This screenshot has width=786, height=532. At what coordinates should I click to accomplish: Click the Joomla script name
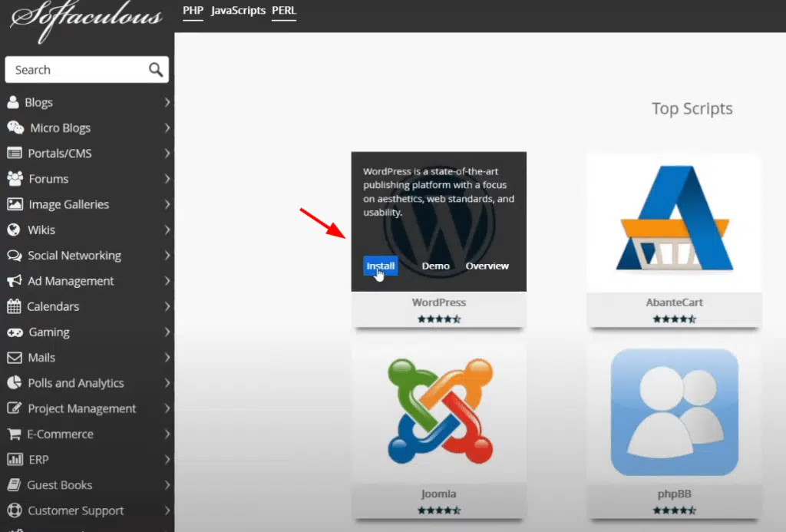(438, 494)
